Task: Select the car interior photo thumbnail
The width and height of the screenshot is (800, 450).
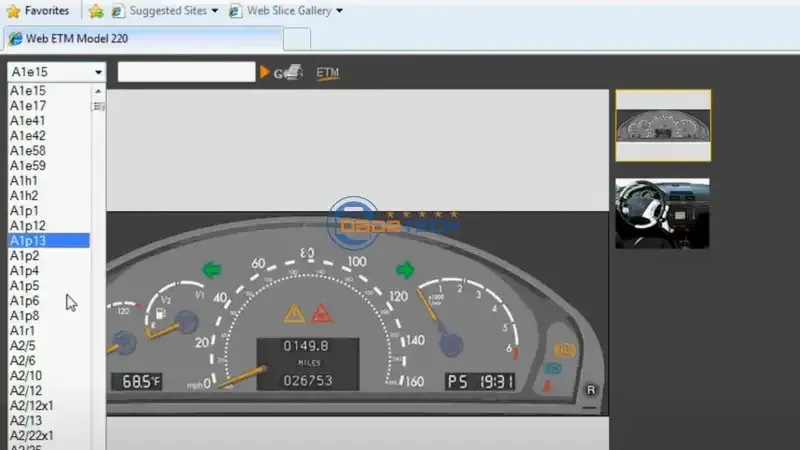Action: tap(662, 213)
